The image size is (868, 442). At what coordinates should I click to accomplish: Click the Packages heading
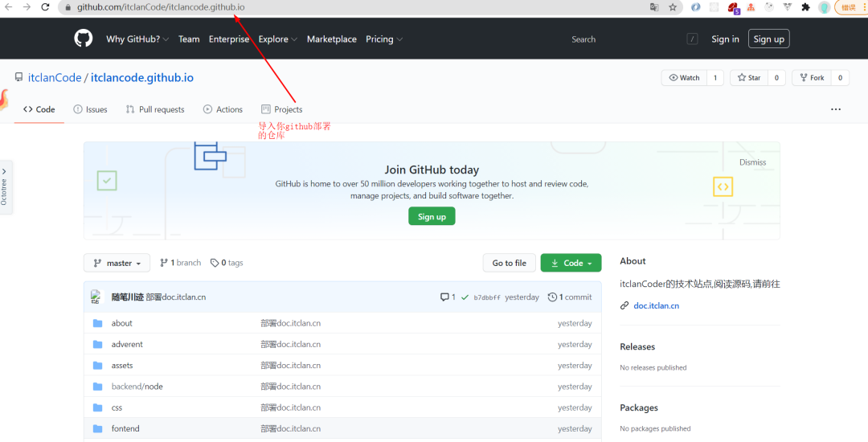pyautogui.click(x=639, y=407)
